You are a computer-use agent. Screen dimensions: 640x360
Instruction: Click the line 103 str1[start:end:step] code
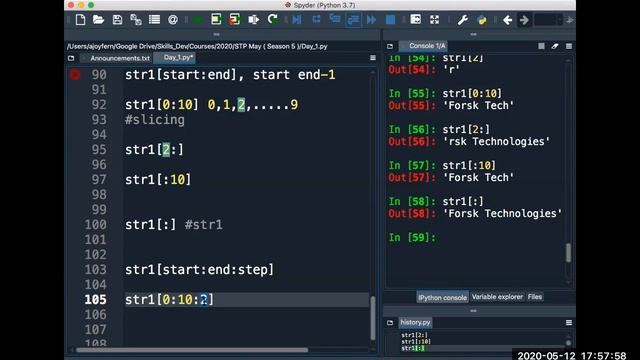click(x=200, y=269)
